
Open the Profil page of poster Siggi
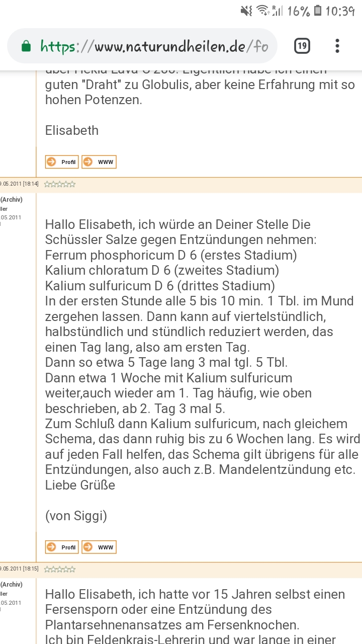(62, 547)
